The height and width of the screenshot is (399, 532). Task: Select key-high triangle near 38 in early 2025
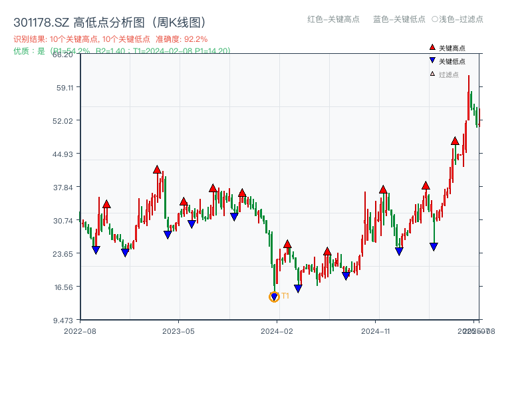pyautogui.click(x=426, y=186)
